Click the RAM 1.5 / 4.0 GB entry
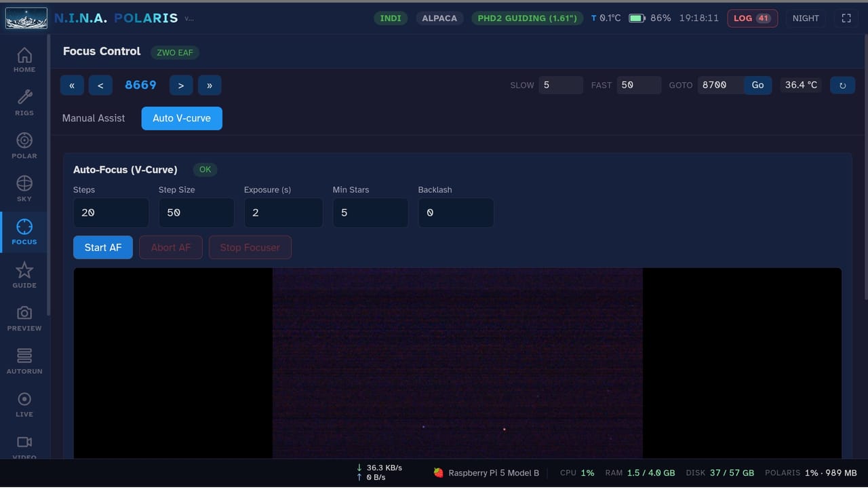The image size is (868, 492). pyautogui.click(x=640, y=473)
